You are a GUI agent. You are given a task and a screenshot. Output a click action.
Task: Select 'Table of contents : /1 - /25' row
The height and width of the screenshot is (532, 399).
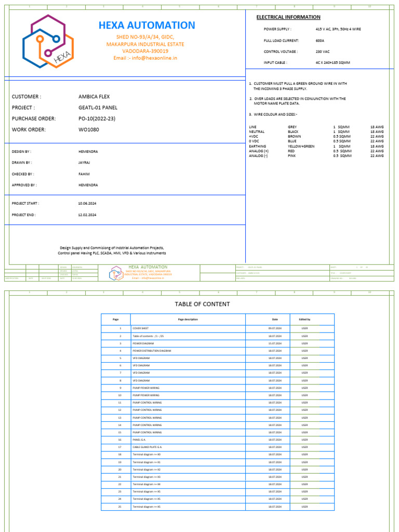pyautogui.click(x=148, y=336)
